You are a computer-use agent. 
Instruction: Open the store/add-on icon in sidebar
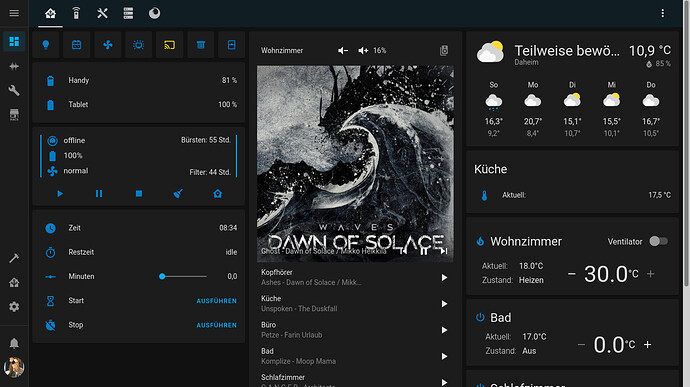tap(14, 115)
